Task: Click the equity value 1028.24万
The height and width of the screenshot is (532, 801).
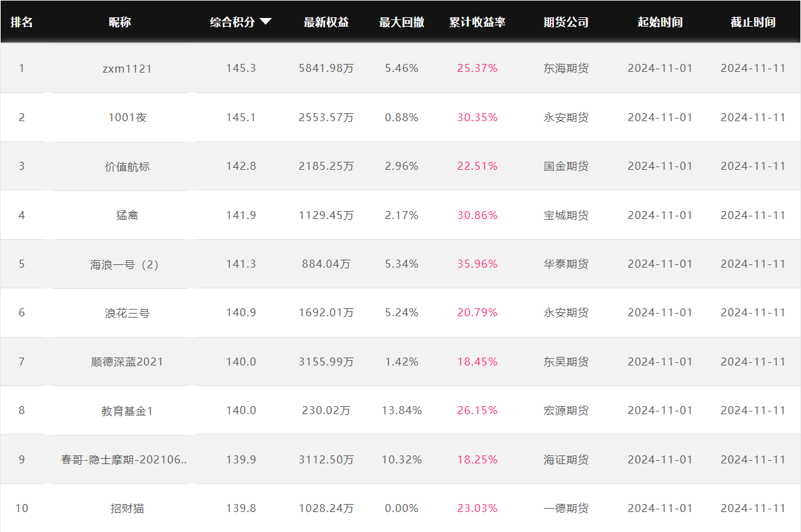Action: point(327,508)
